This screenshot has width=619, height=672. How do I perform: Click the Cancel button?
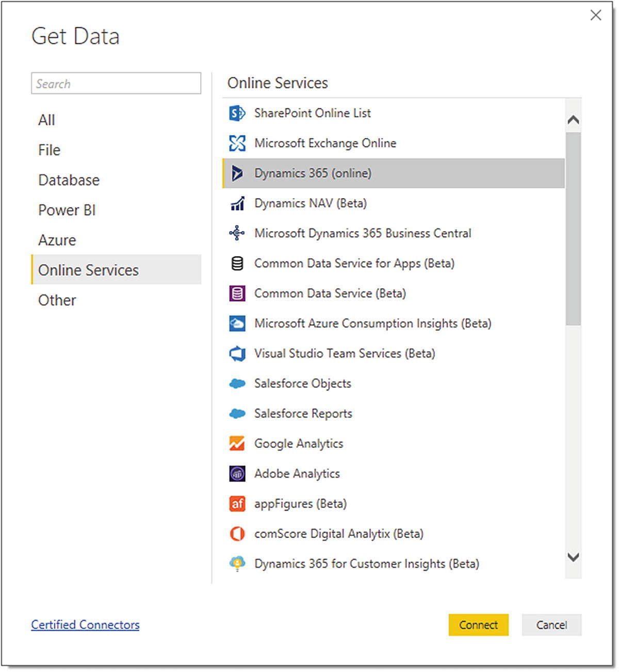tap(551, 625)
